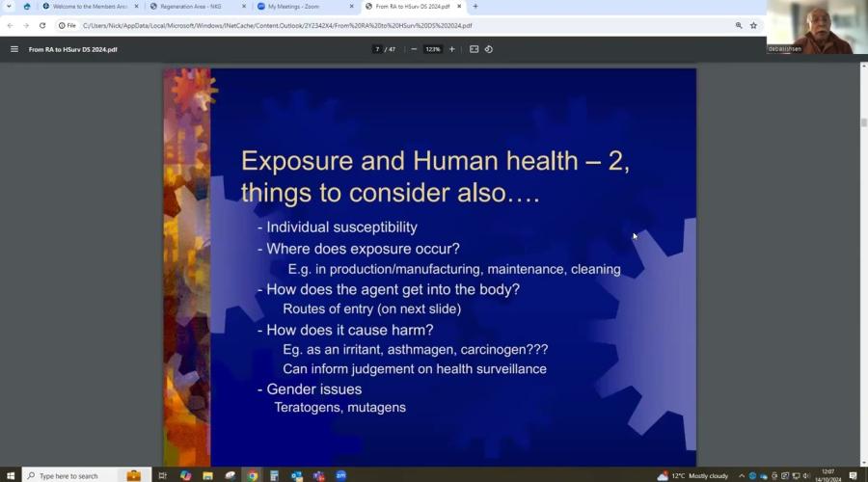This screenshot has height=482, width=868.
Task: Reload the current page
Action: point(42,25)
